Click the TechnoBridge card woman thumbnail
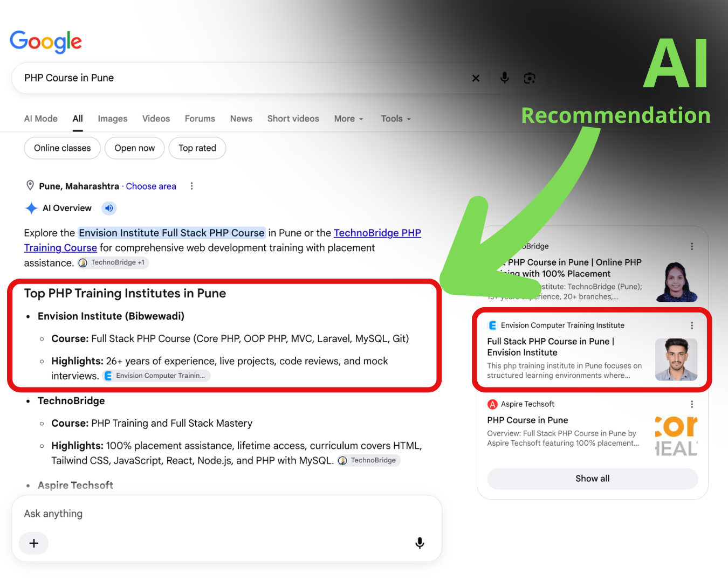 click(677, 282)
